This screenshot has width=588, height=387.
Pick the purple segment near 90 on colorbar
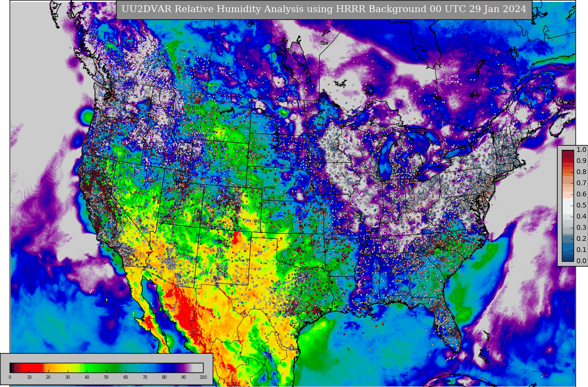pos(184,368)
